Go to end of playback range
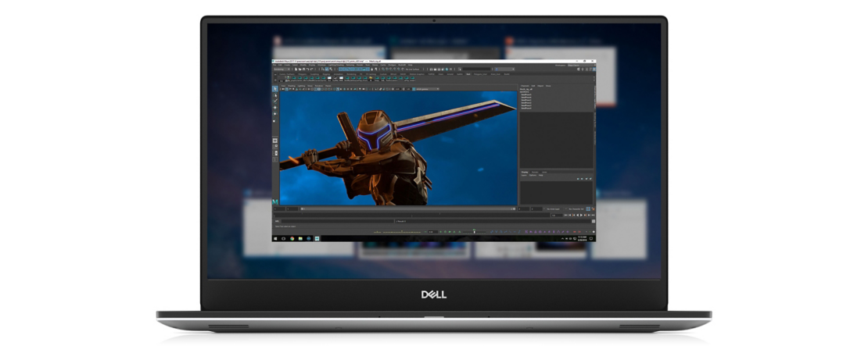The height and width of the screenshot is (360, 868). (593, 215)
